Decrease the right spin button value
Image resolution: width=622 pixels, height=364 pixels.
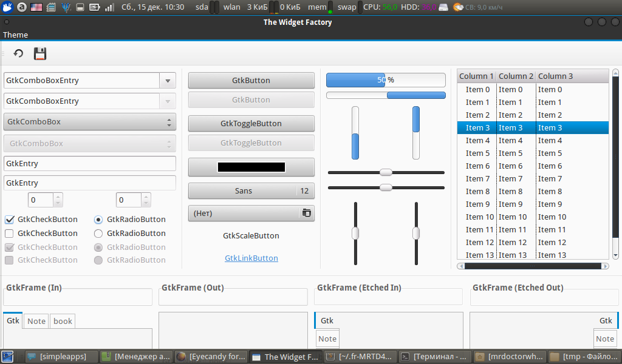[x=146, y=203]
